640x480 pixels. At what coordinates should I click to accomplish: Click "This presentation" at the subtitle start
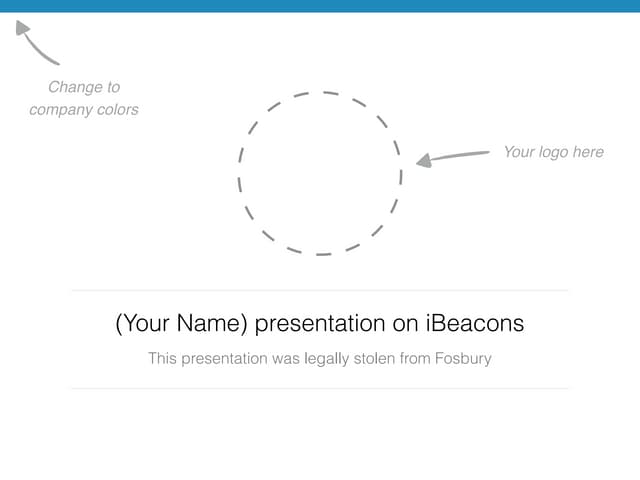(x=207, y=357)
